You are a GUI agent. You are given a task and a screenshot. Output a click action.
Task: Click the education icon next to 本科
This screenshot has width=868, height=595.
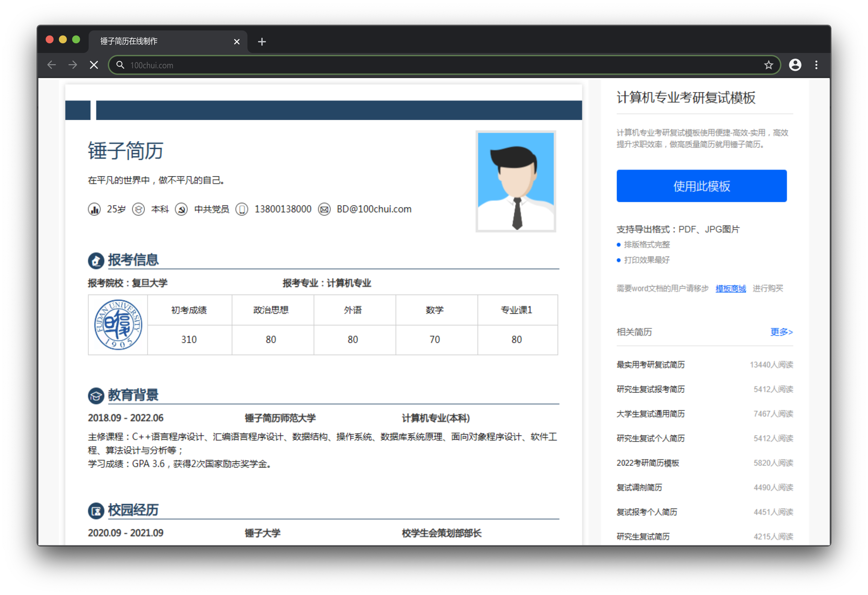tap(139, 209)
